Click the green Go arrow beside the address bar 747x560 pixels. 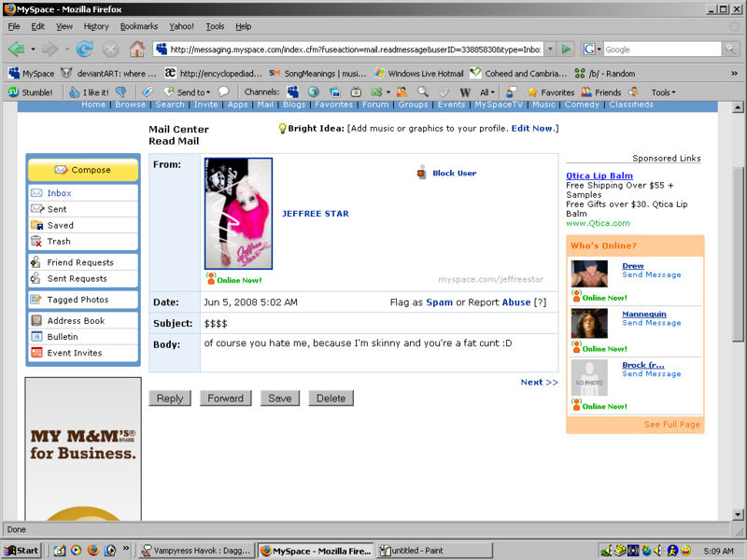pos(566,49)
